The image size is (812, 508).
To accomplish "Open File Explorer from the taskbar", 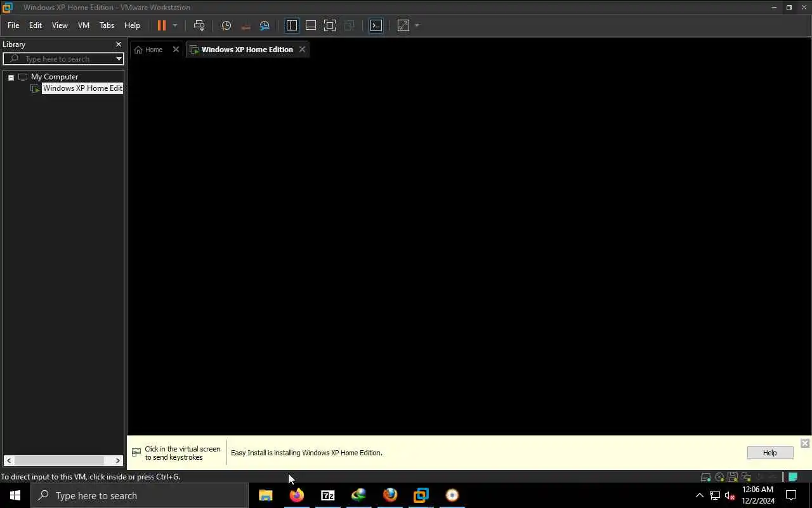I will (x=266, y=495).
